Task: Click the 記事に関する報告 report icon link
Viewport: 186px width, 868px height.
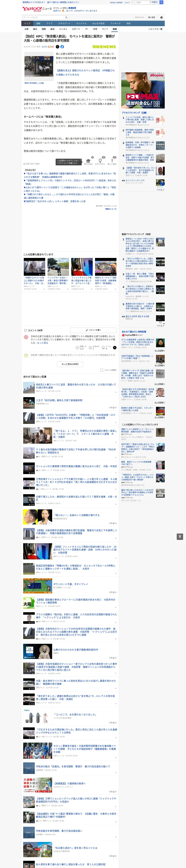Action: click(x=31, y=164)
